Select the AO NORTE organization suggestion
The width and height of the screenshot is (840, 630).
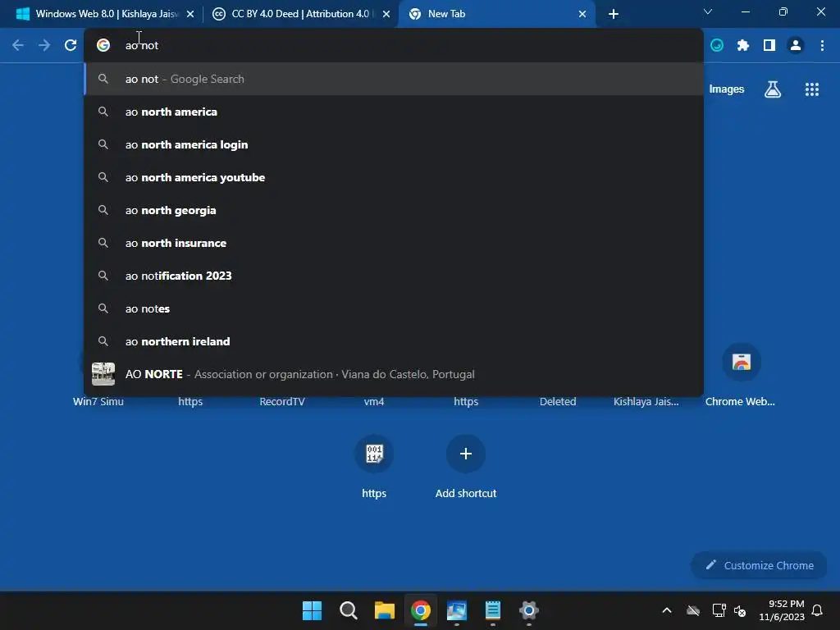click(x=394, y=374)
